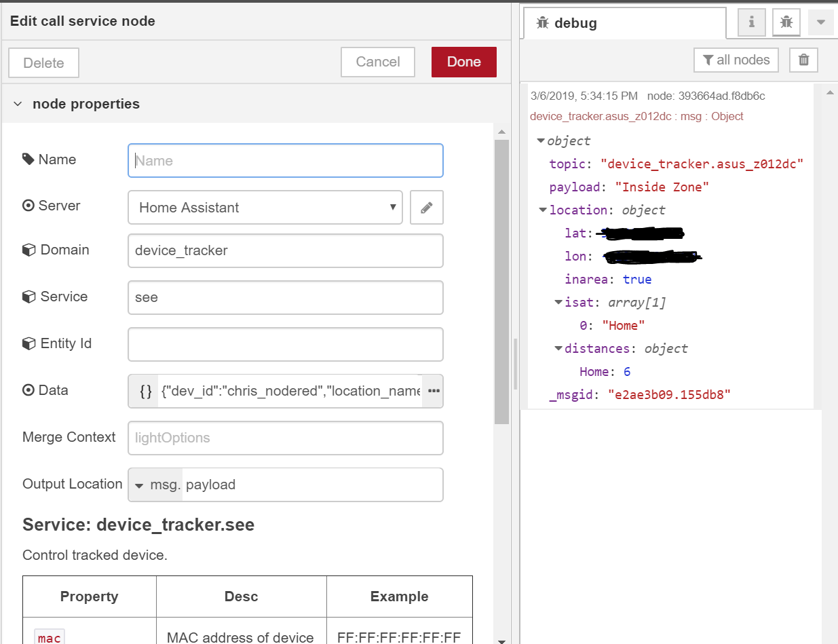Open the Data expression editor via ellipsis icon

click(x=434, y=391)
